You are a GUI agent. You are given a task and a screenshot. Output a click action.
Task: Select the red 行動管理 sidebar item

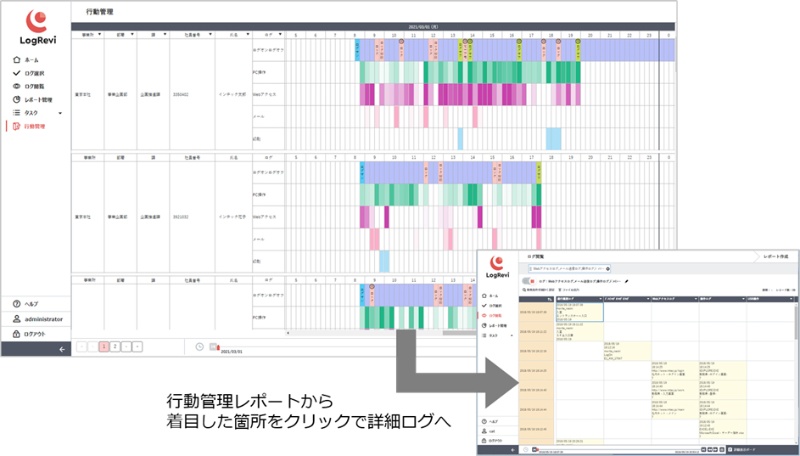(x=29, y=126)
